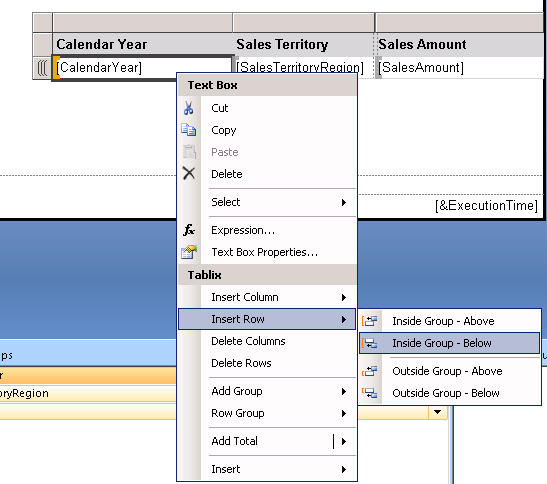
Task: Select Delete Rows menu entry
Action: coord(267,363)
